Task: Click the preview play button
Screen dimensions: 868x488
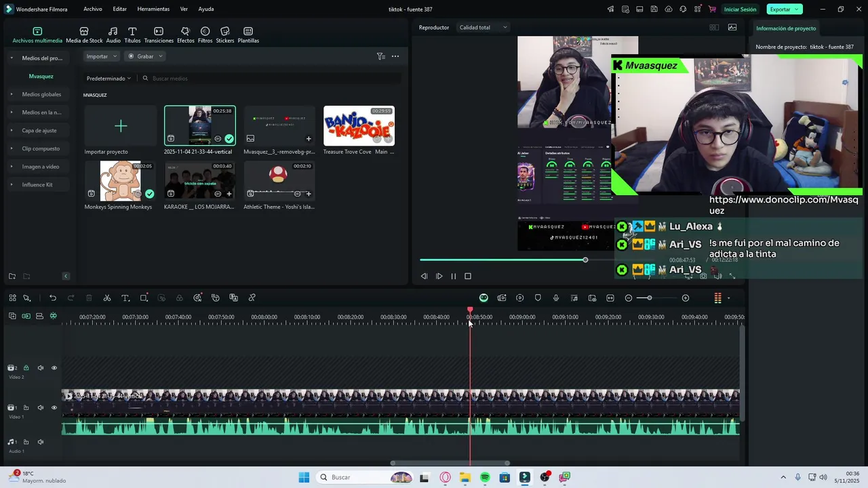Action: tap(439, 277)
